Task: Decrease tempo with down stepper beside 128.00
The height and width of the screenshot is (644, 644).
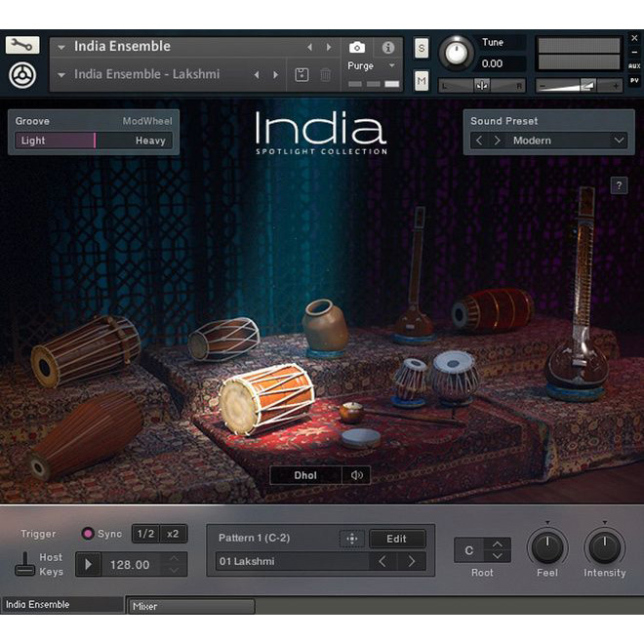Action: coord(174,571)
